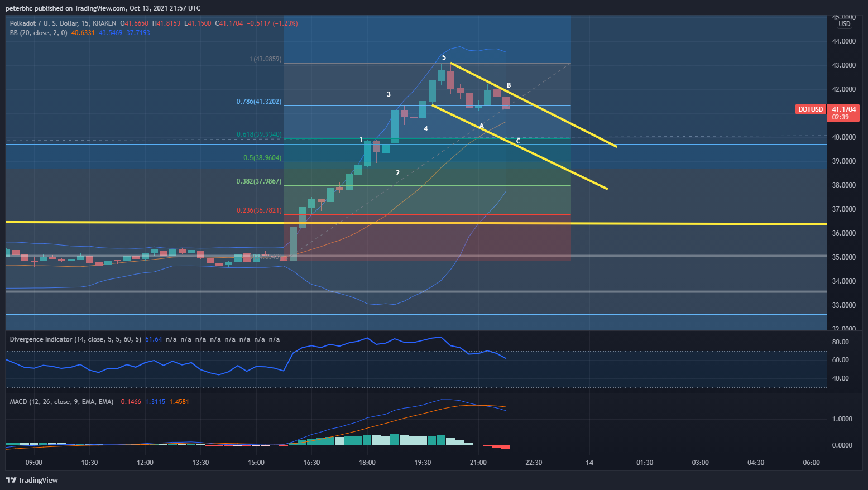The image size is (868, 490).
Task: Click the MACD histogram value −0.1466
Action: coord(129,402)
